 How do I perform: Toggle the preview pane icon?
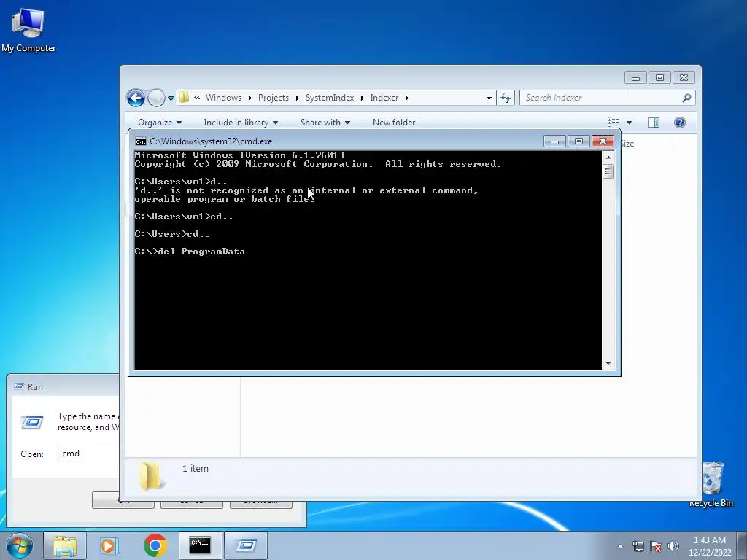click(x=654, y=122)
